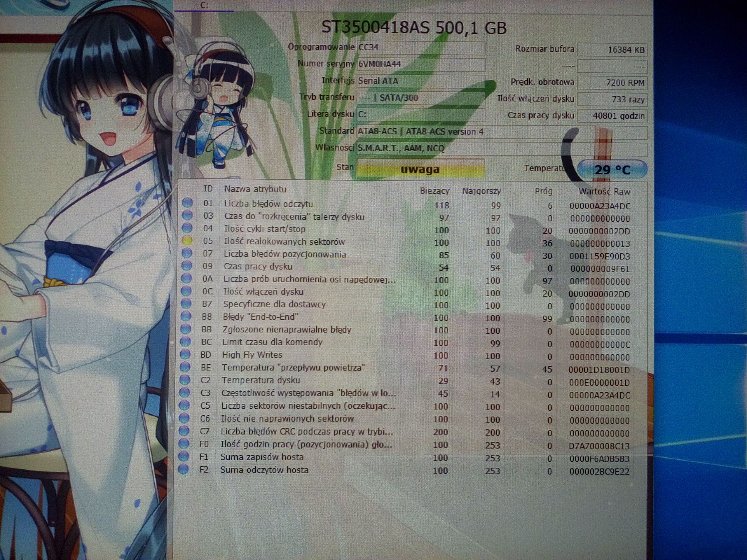Click the status orb for attribute C3

(185, 392)
